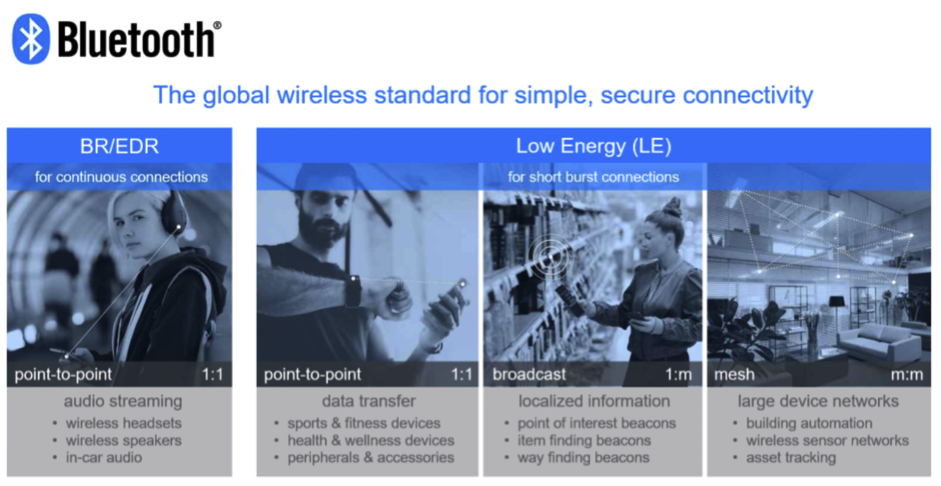Click the 'localized information' heading
The height and width of the screenshot is (486, 941).
click(593, 401)
